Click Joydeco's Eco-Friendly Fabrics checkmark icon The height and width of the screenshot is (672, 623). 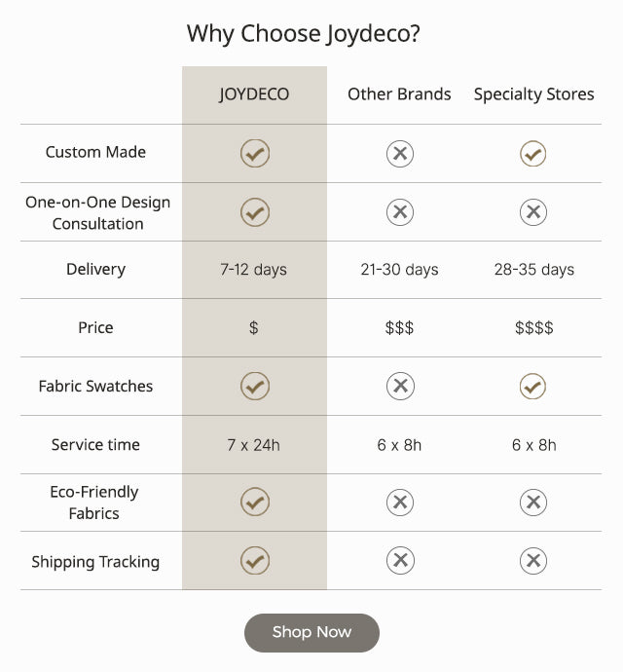pyautogui.click(x=254, y=503)
